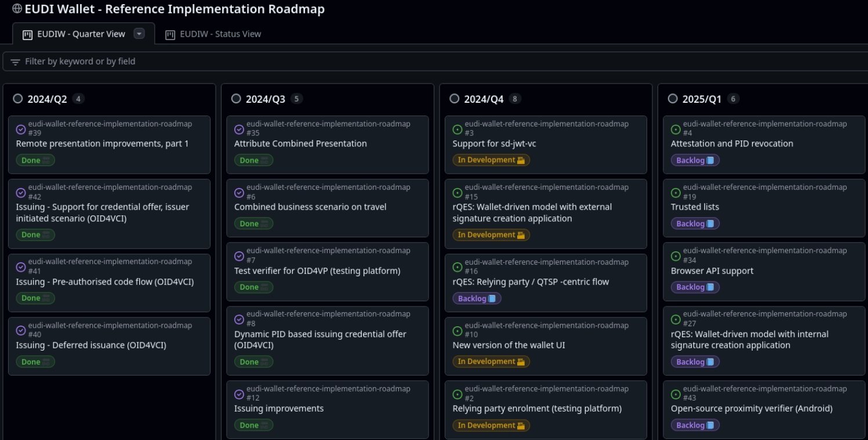Screen dimensions: 868x440
Task: Open the Attestation and PID revocation issue
Action: tap(732, 143)
